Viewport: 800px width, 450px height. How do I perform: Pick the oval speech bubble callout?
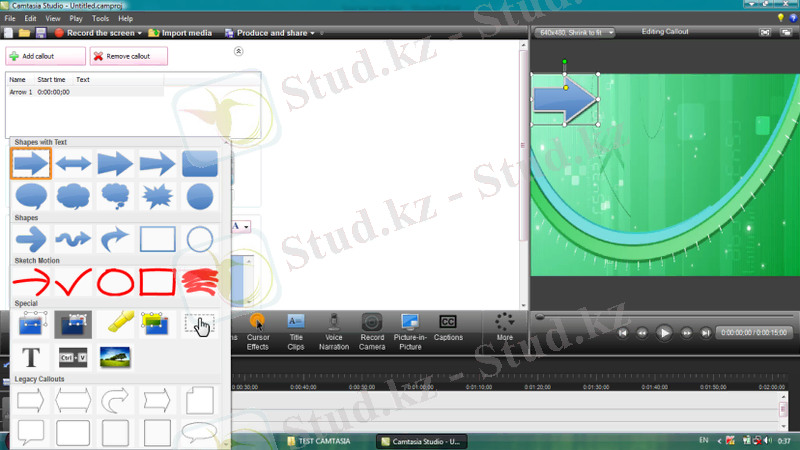[x=31, y=196]
